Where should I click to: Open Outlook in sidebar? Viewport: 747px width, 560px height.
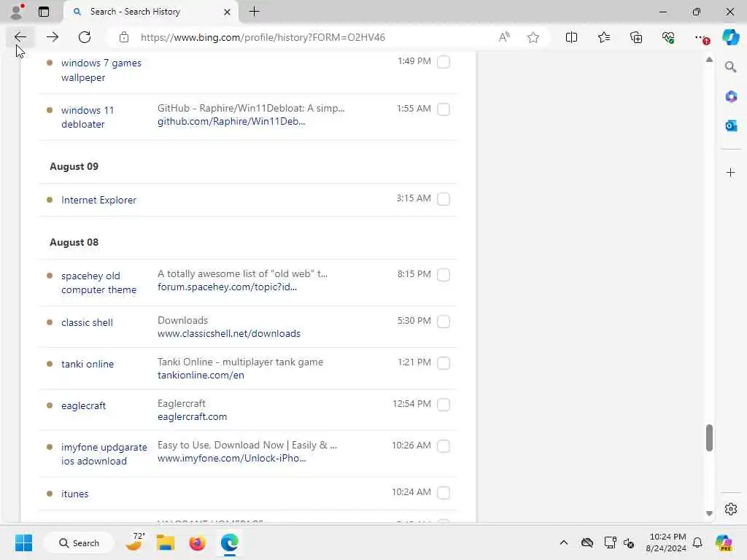pyautogui.click(x=730, y=125)
